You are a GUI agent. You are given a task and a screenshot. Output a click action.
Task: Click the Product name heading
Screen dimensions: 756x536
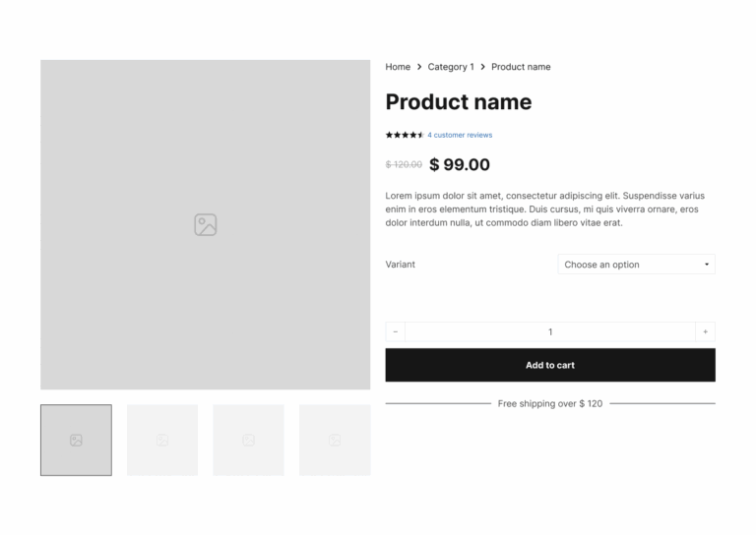458,102
